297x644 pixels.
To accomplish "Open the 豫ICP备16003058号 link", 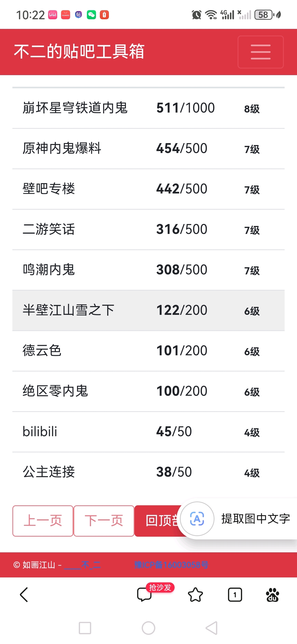I will (171, 565).
